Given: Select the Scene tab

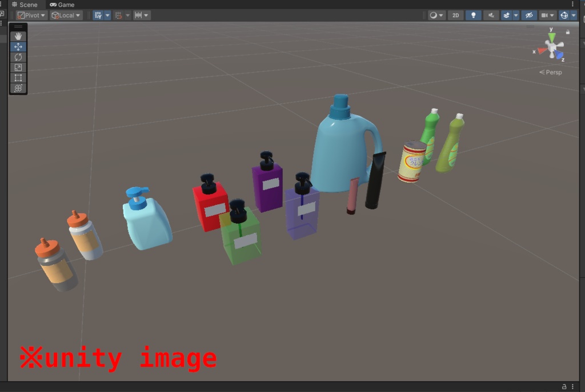Looking at the screenshot, I should coord(26,5).
